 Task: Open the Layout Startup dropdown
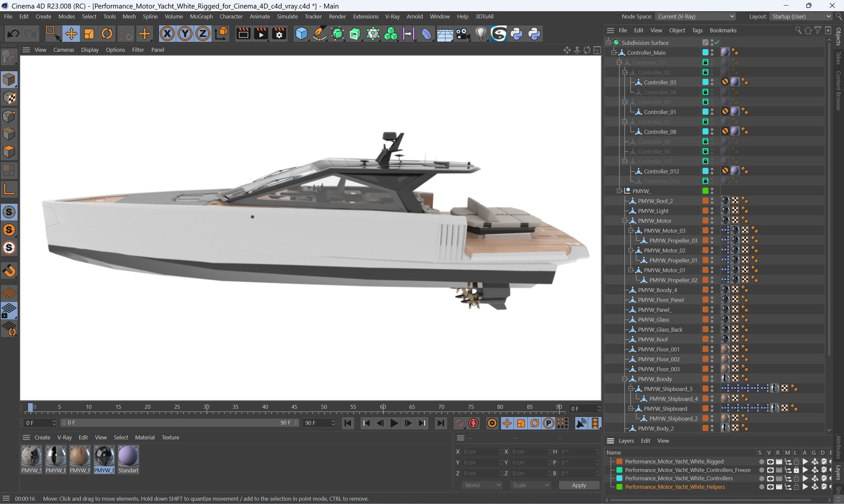tap(801, 16)
